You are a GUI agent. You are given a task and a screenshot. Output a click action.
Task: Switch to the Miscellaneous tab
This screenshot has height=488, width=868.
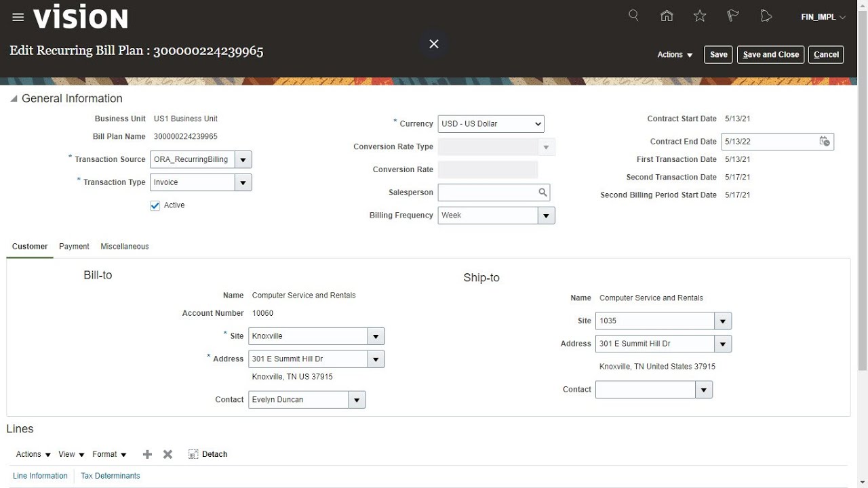tap(125, 247)
